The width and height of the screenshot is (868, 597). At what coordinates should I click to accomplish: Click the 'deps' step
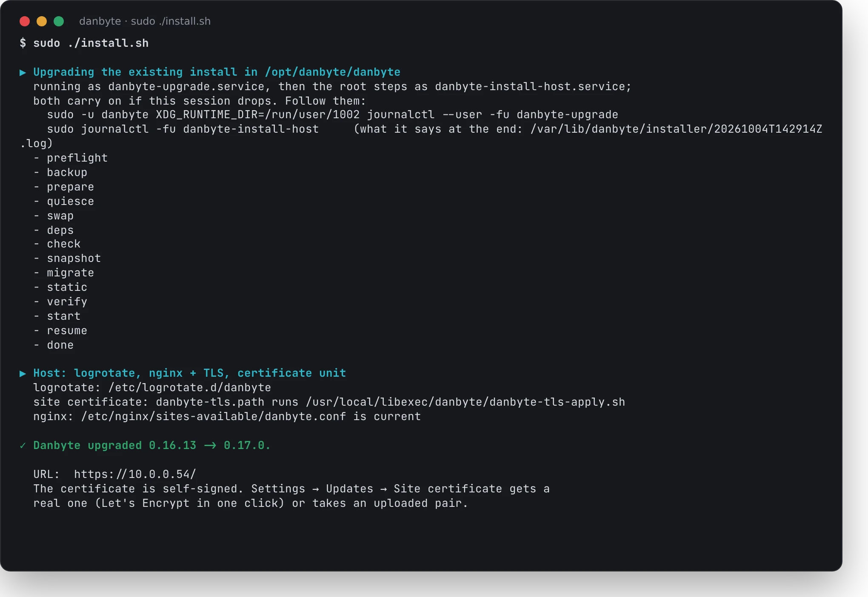click(60, 230)
